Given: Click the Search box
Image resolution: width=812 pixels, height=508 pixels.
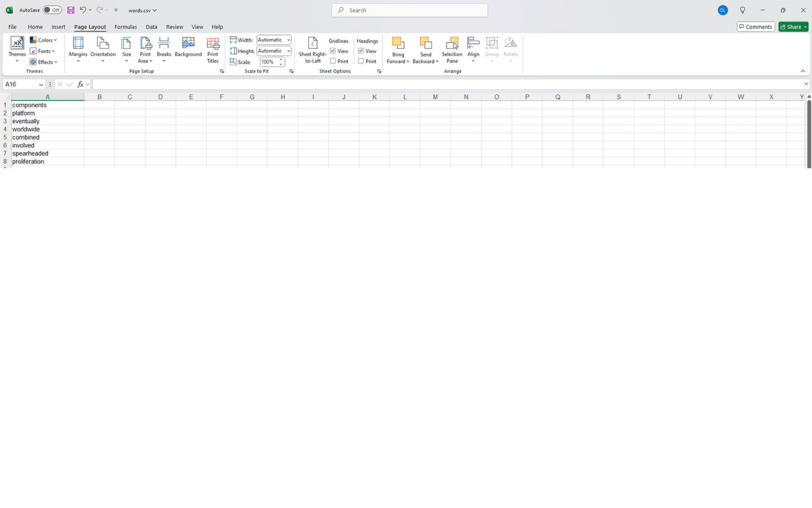Looking at the screenshot, I should 410,10.
